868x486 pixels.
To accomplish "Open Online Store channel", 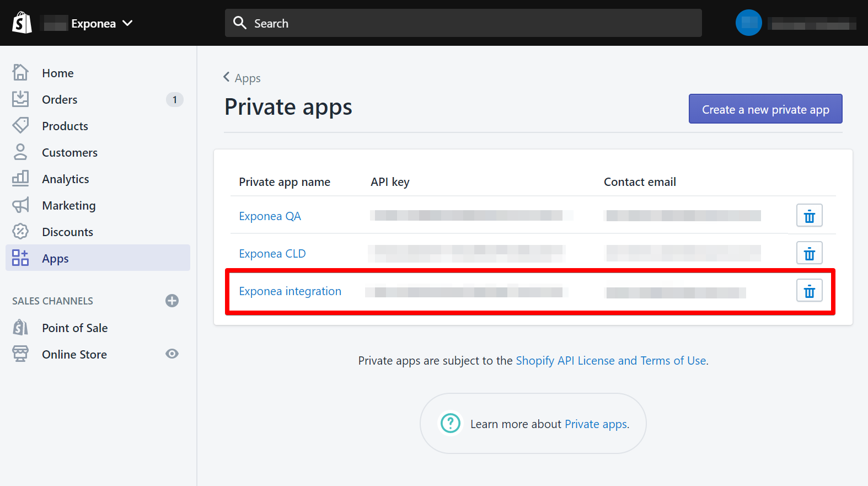I will click(74, 354).
